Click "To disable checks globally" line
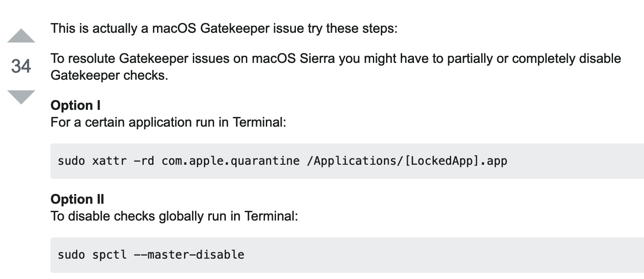 point(174,216)
